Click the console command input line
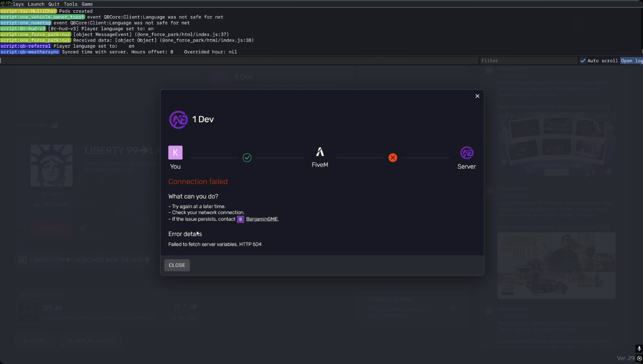The image size is (643, 364). [x=239, y=61]
